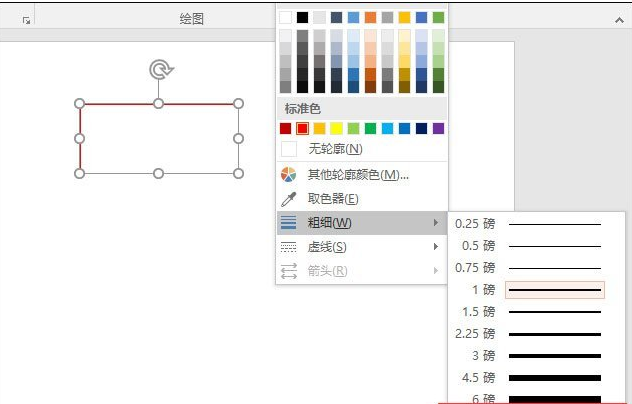Select the 0.25 磅 line weight
The height and width of the screenshot is (404, 632).
click(x=530, y=224)
